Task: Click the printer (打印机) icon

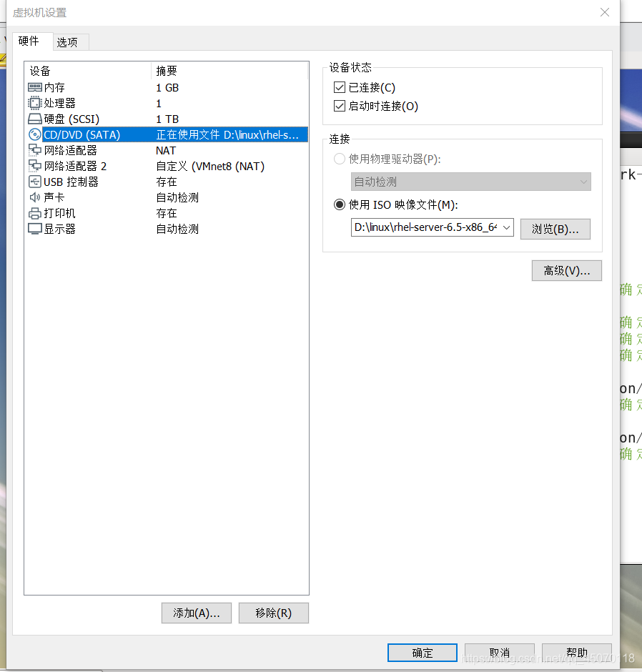Action: click(35, 213)
